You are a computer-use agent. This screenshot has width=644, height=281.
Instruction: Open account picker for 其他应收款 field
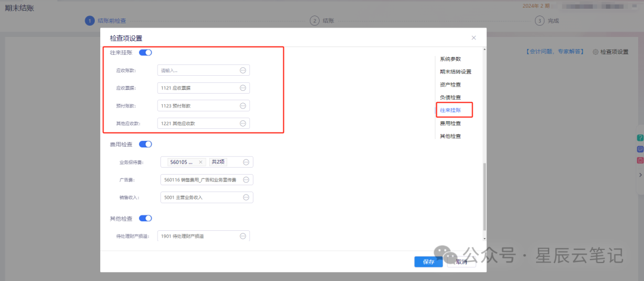point(243,123)
